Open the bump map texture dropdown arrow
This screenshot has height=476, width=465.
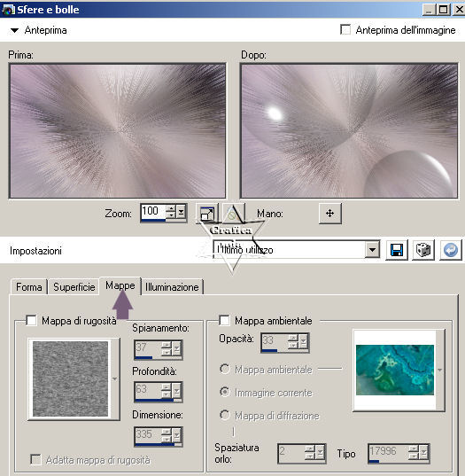coord(114,378)
